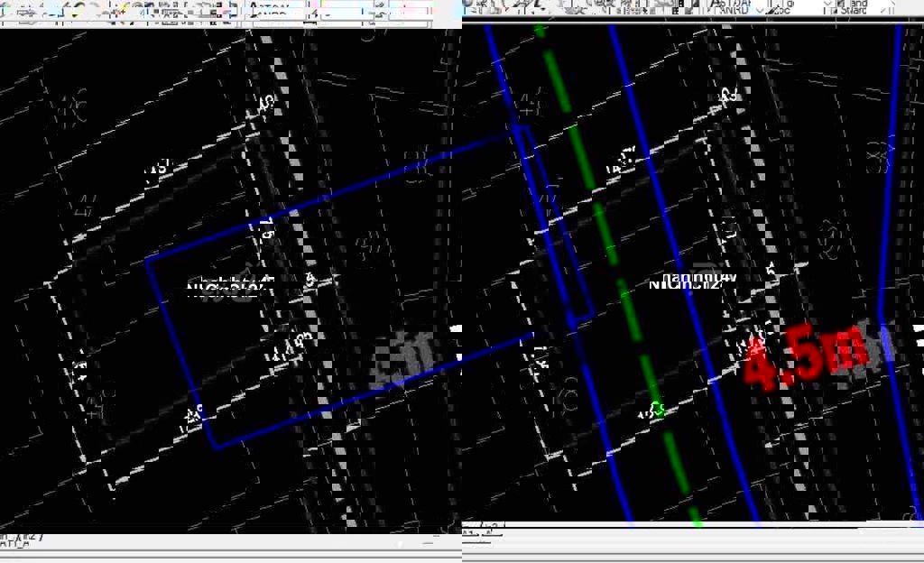Click lot number 38 in left drawing
This screenshot has height=563, width=924.
pos(414,164)
